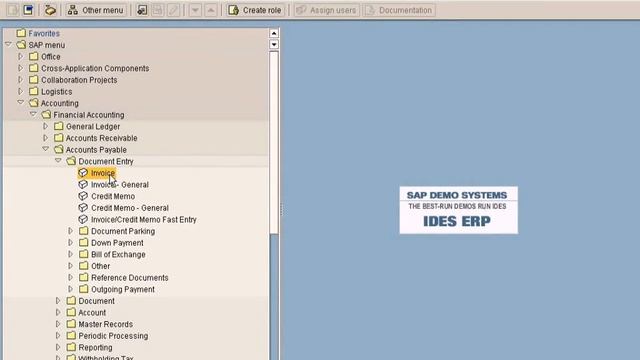The width and height of the screenshot is (640, 360).
Task: Select Credit Memo - General transaction
Action: (x=130, y=208)
